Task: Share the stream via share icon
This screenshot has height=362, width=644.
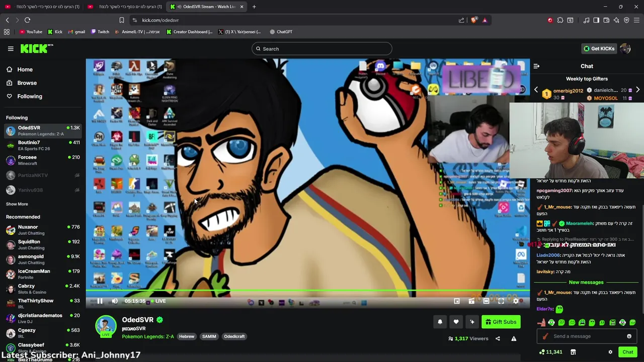Action: click(498, 339)
